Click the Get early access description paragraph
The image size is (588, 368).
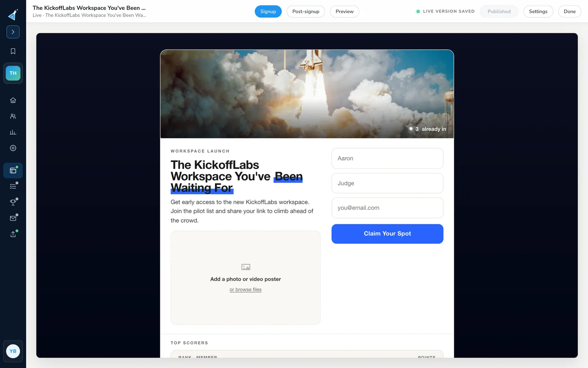(242, 211)
